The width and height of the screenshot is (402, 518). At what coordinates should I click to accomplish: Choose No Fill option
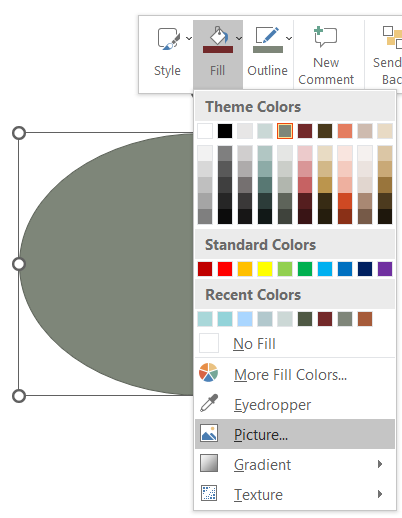pos(295,343)
